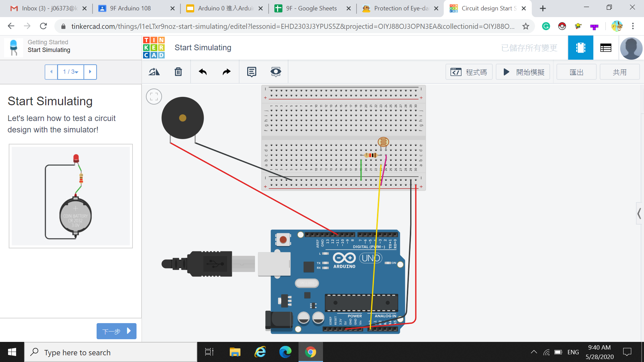Expand the collapsed right side panel

(x=639, y=214)
